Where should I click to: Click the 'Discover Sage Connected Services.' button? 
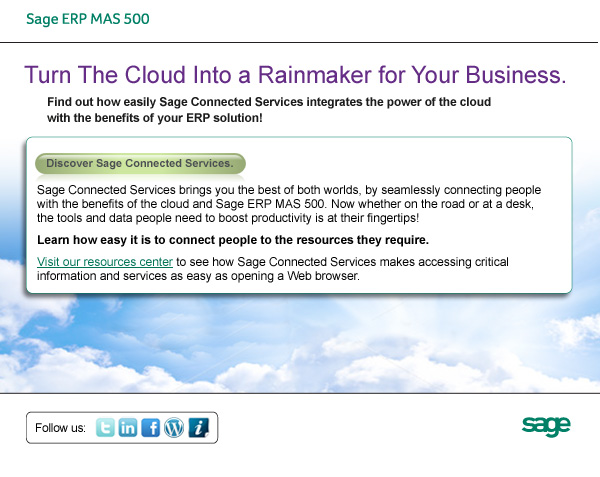pos(140,163)
